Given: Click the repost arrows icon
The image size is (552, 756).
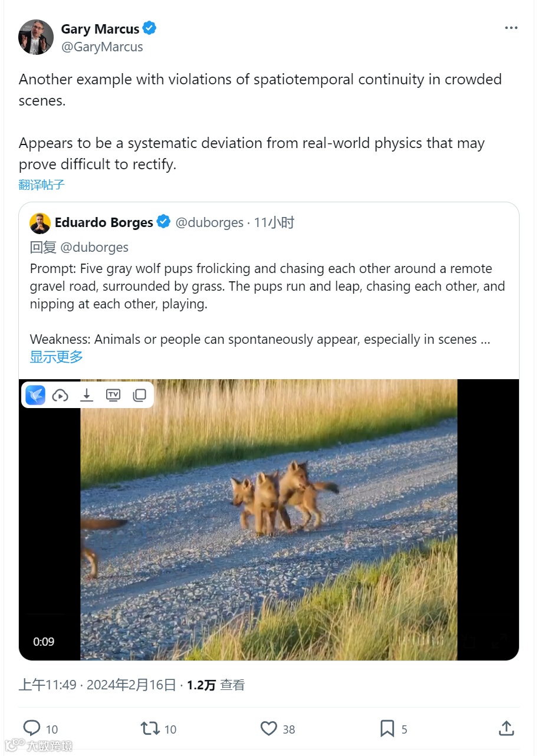Looking at the screenshot, I should point(150,728).
